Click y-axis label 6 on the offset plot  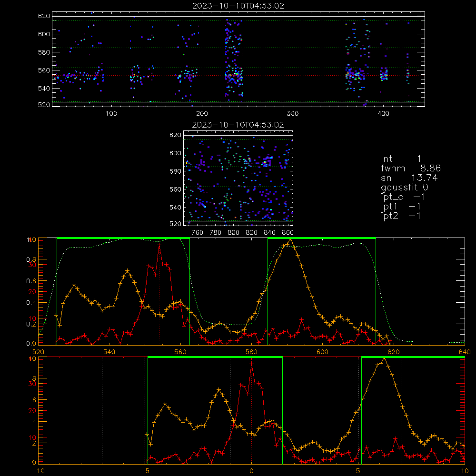pyautogui.click(x=34, y=400)
